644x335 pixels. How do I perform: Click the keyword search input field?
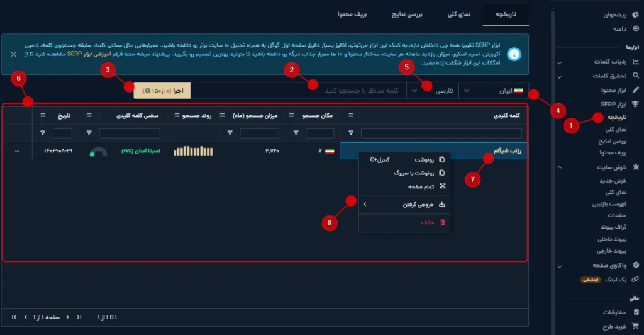(x=299, y=91)
